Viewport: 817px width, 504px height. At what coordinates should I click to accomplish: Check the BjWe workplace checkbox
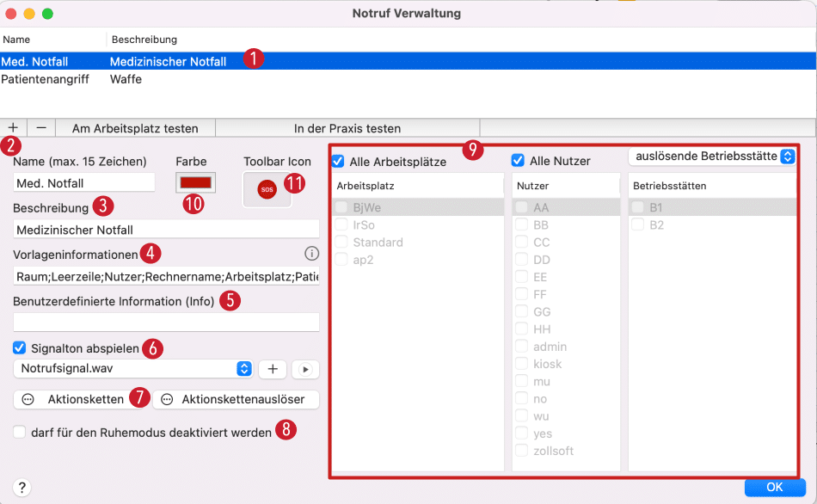[x=341, y=207]
